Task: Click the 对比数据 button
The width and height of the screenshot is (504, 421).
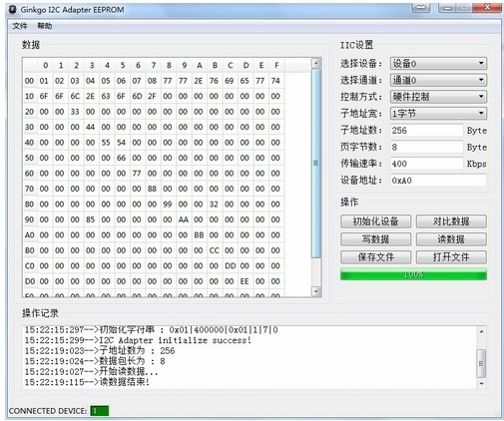Action: [451, 221]
